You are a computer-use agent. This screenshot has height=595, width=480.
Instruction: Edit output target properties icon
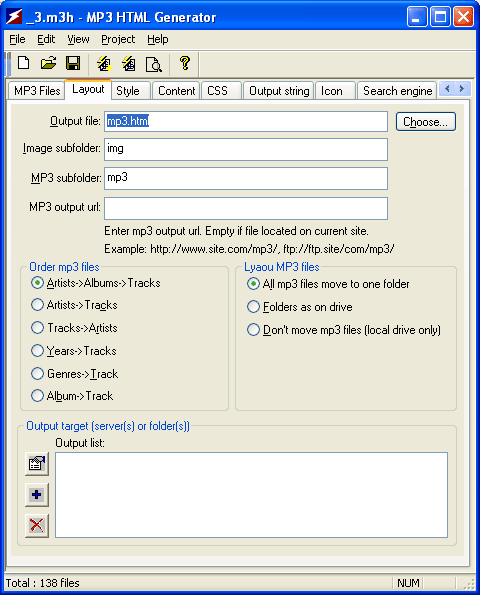37,464
